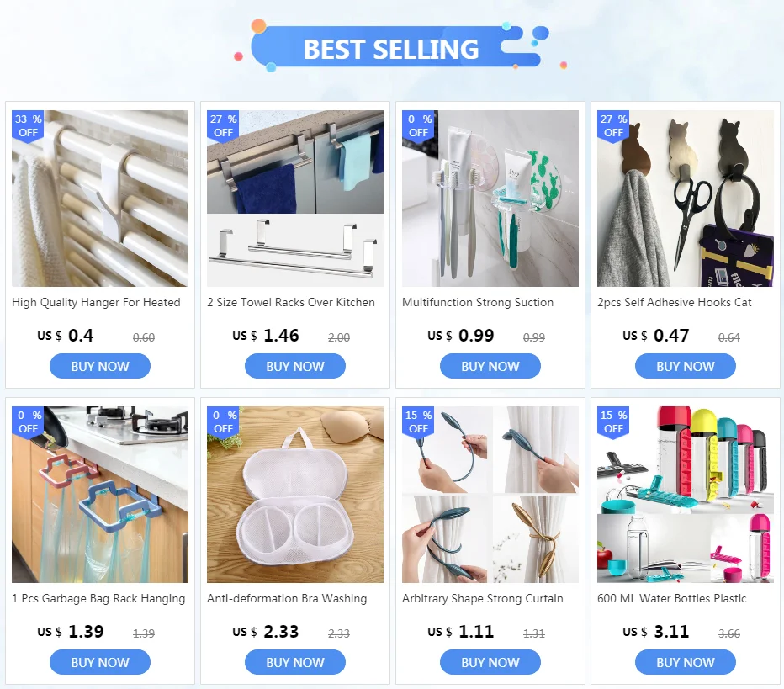Open the toothbrush suction holder image
Image resolution: width=784 pixels, height=689 pixels.
(x=490, y=199)
